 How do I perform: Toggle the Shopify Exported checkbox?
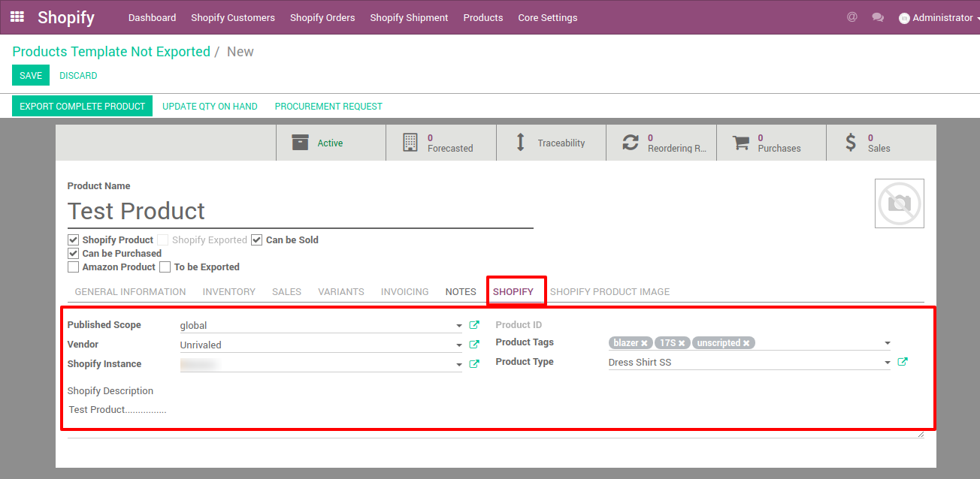162,240
